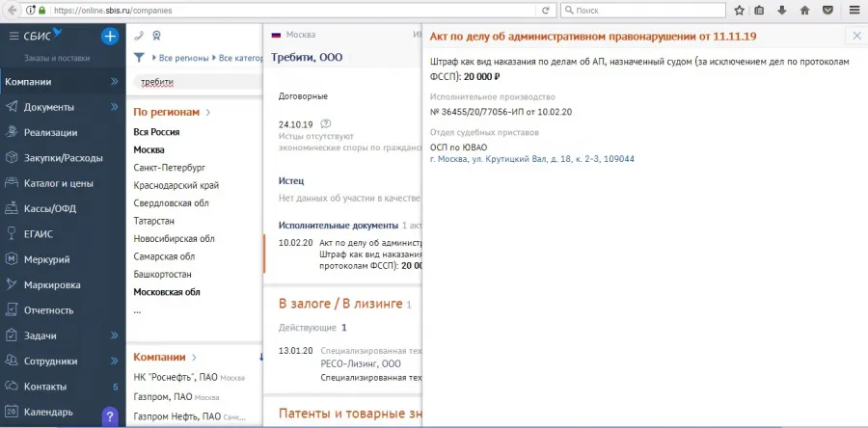The image size is (868, 428).
Task: Open company НК "Роснефть", ПАО
Action: (x=176, y=377)
